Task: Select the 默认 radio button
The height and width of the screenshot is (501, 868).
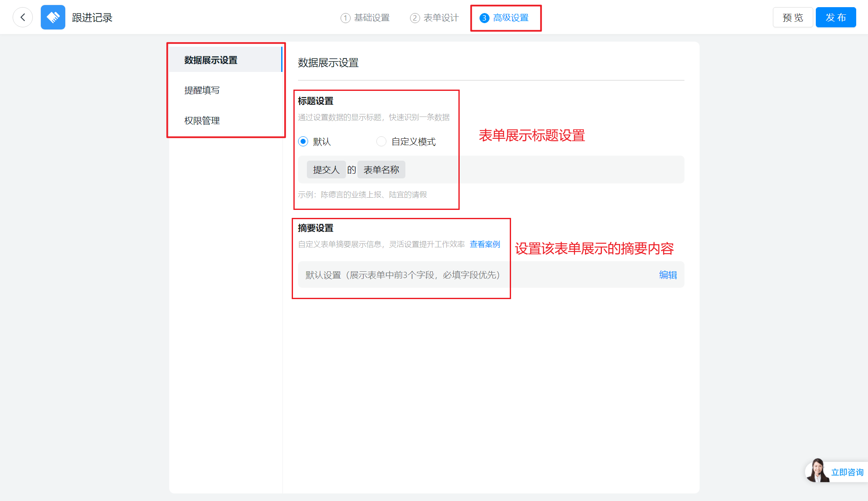Action: point(303,141)
